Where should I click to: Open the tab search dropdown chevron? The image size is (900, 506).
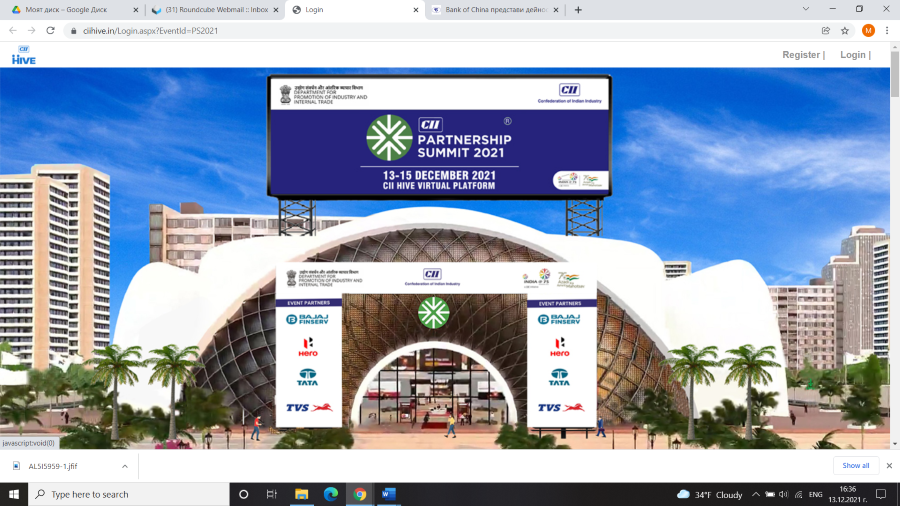click(x=806, y=9)
